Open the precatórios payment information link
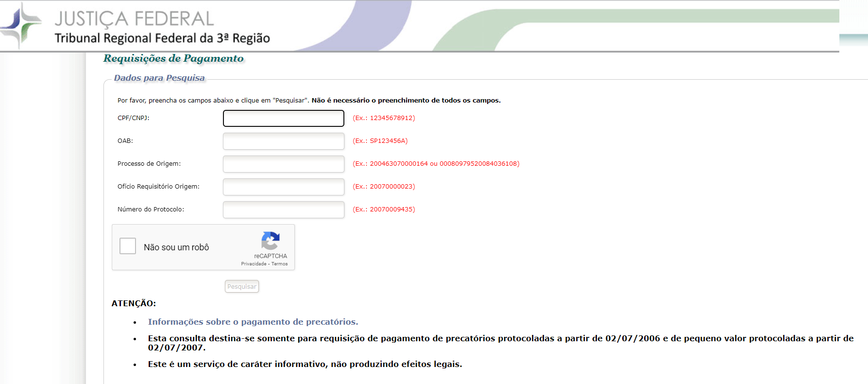Viewport: 868px width, 384px height. pos(253,322)
